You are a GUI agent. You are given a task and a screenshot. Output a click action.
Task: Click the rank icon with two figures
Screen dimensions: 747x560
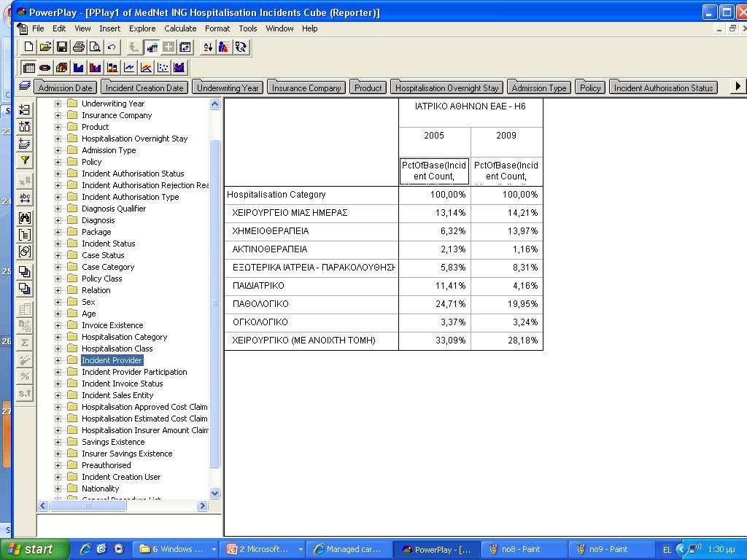pos(224,47)
